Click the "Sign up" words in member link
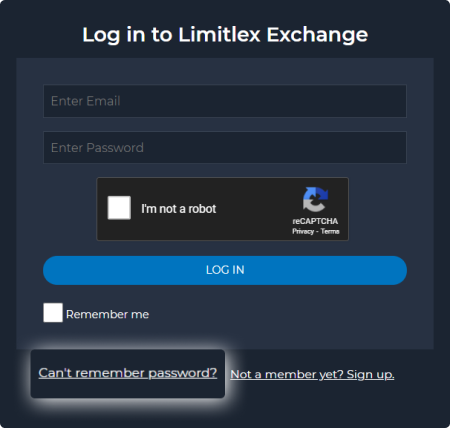This screenshot has height=428, width=450. click(370, 375)
